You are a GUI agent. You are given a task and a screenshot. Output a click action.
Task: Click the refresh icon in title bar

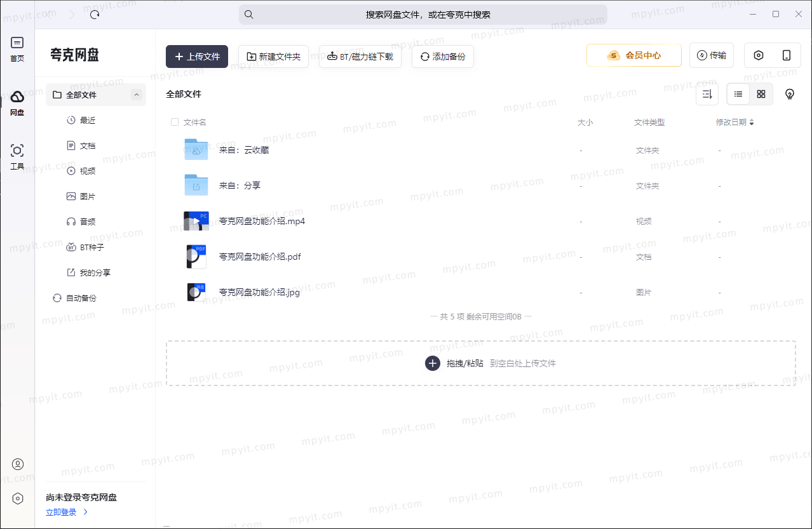point(95,14)
